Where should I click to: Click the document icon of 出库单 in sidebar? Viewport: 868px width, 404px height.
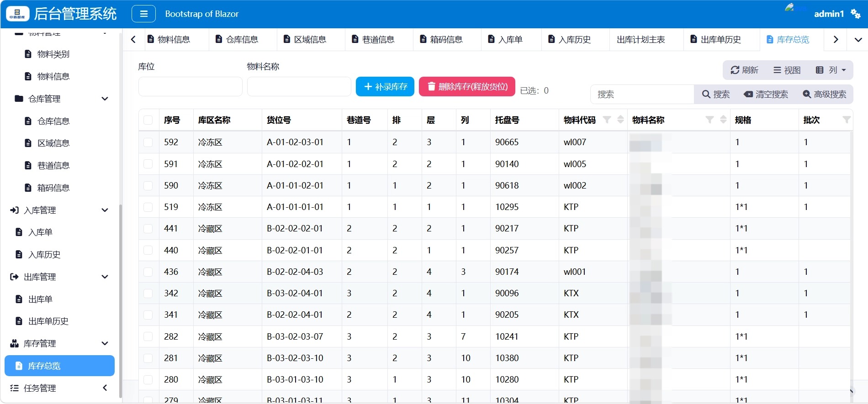19,299
